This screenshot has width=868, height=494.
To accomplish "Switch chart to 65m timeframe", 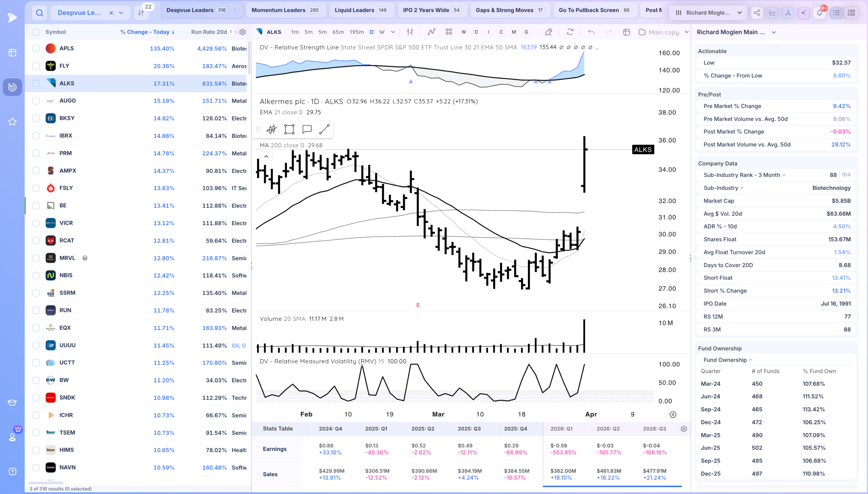I will (x=338, y=32).
